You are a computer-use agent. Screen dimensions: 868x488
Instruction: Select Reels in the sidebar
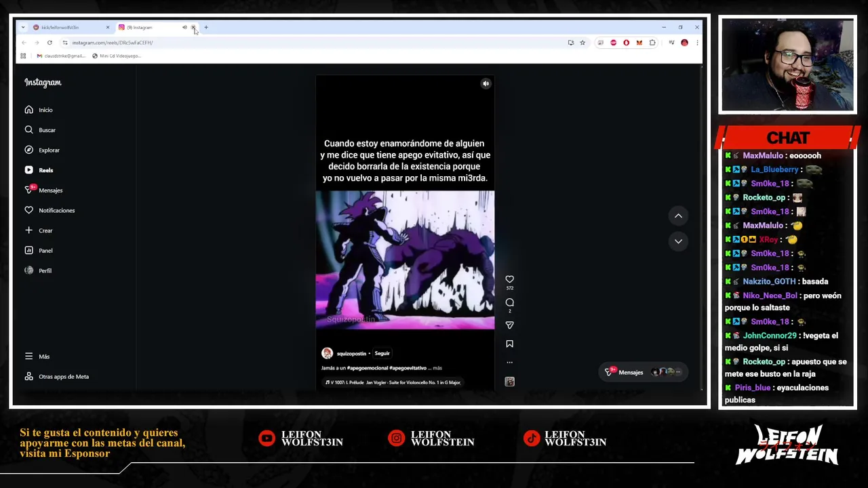39,170
